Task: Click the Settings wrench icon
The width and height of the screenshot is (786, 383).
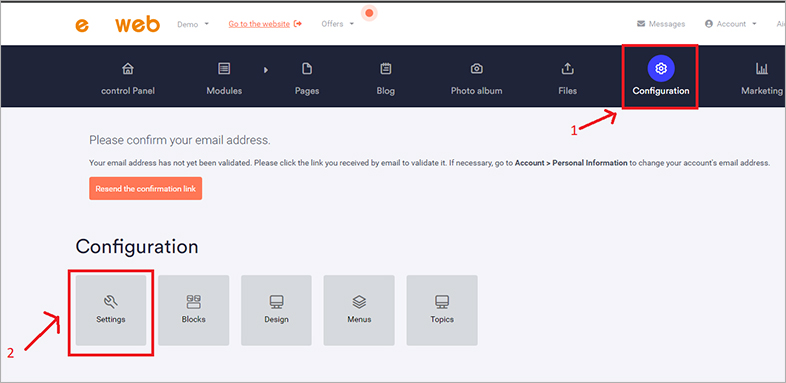Action: click(111, 301)
